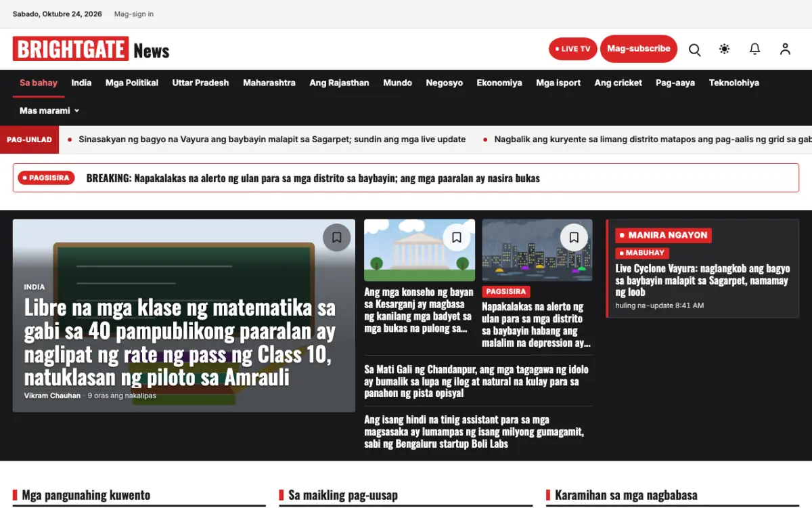Click the huling na-update 8:41 AM timestamp
812x508 pixels.
pyautogui.click(x=660, y=305)
